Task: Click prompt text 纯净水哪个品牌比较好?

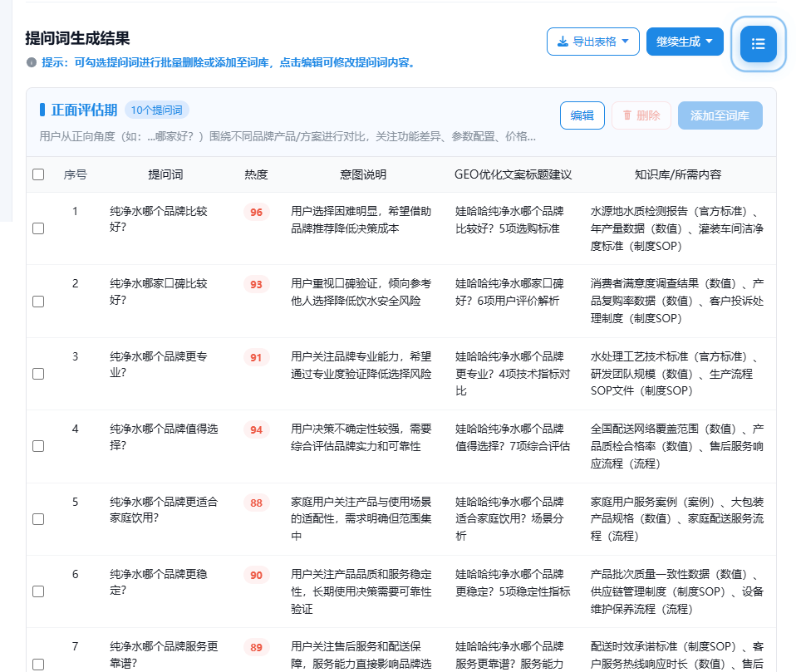Action: [159, 219]
